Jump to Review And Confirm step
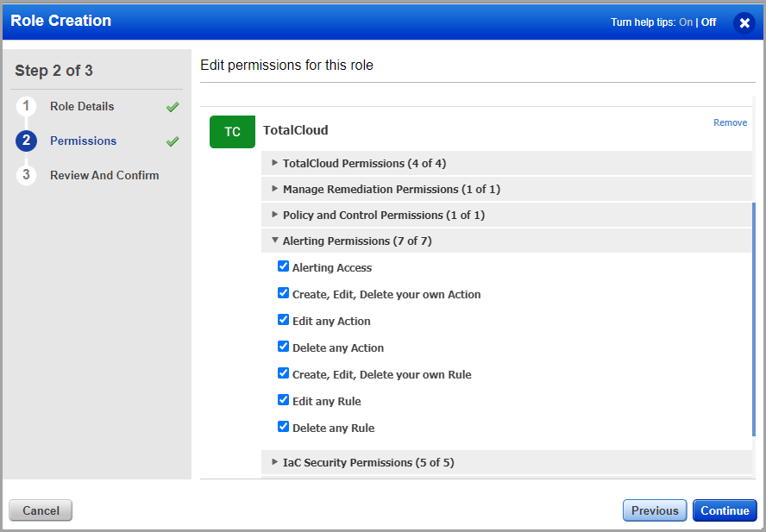 coord(104,175)
